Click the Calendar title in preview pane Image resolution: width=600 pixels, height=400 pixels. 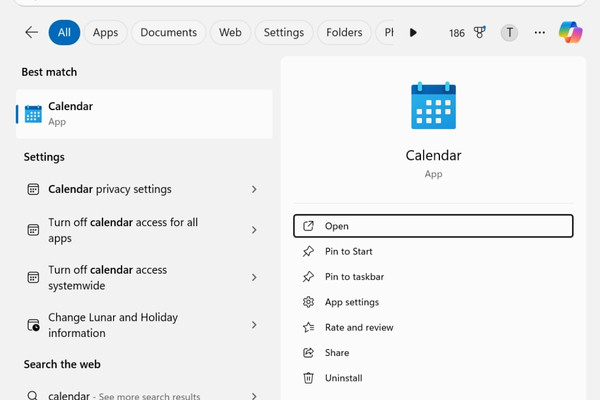coord(433,155)
